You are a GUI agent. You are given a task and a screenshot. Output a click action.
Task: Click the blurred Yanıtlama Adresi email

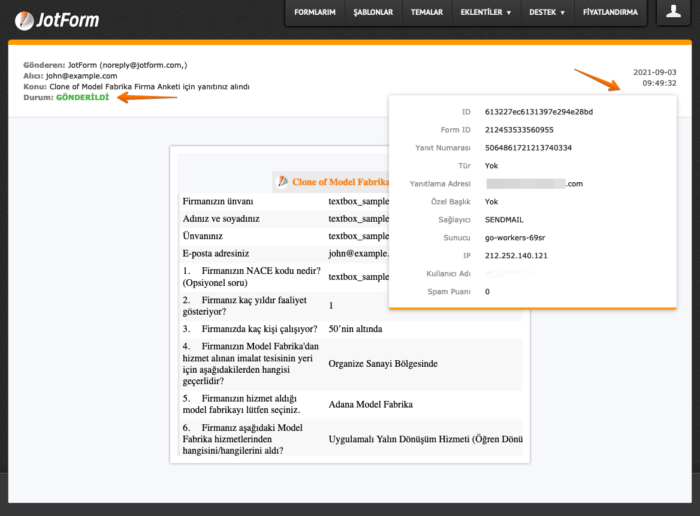click(x=534, y=183)
